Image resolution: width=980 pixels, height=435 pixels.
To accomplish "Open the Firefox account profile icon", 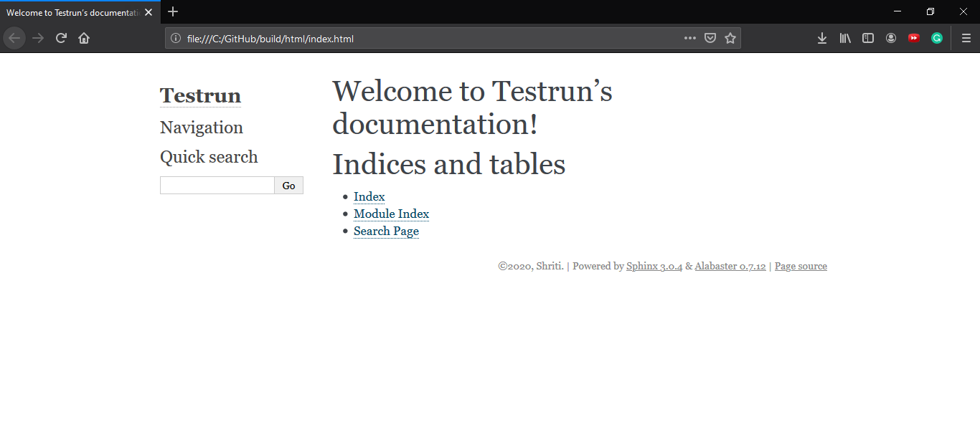I will [891, 39].
